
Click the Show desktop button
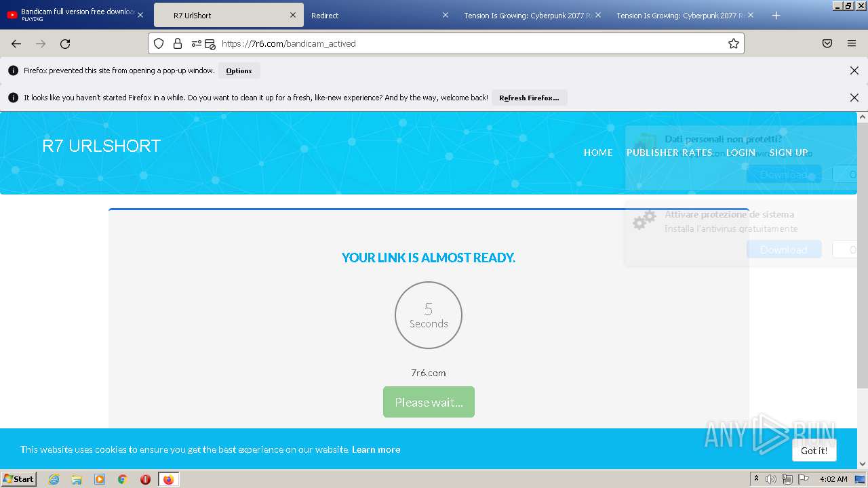860,479
